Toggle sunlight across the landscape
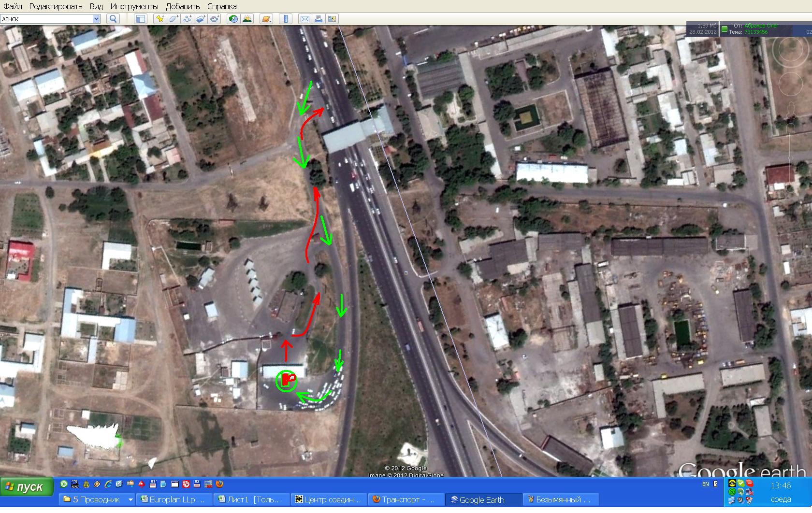 point(247,19)
